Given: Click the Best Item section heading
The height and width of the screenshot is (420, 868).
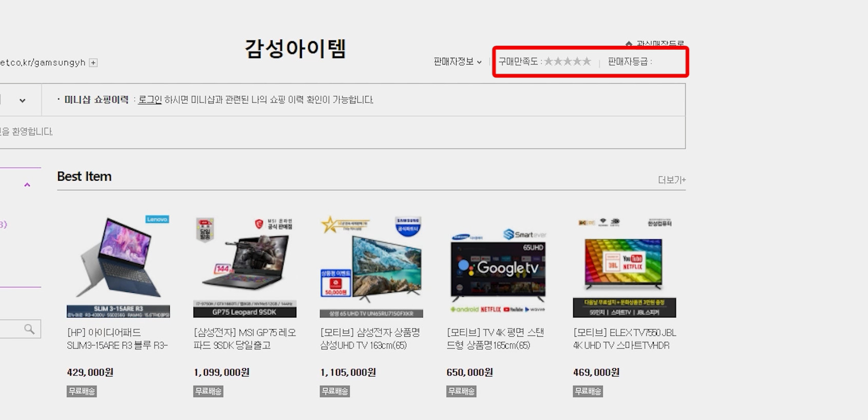Looking at the screenshot, I should point(84,176).
